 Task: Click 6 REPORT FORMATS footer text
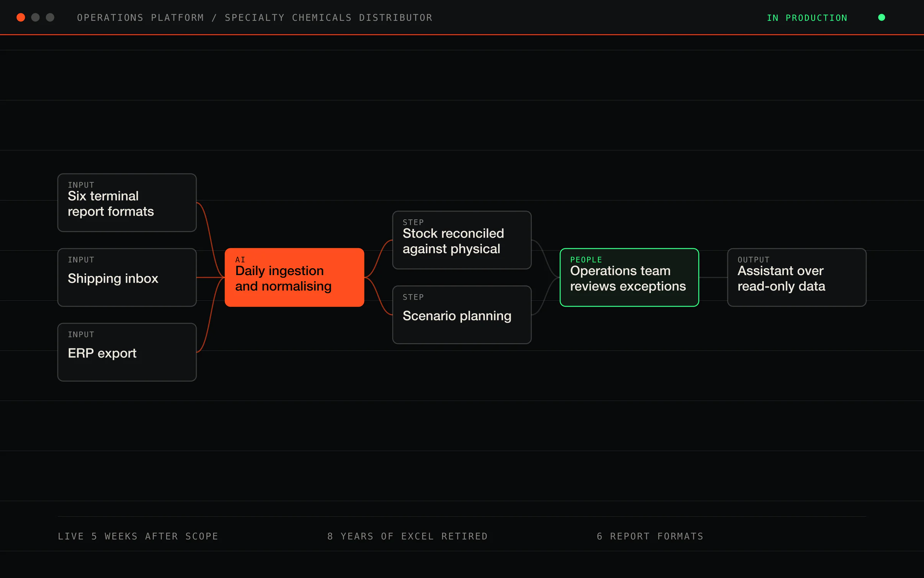point(650,536)
